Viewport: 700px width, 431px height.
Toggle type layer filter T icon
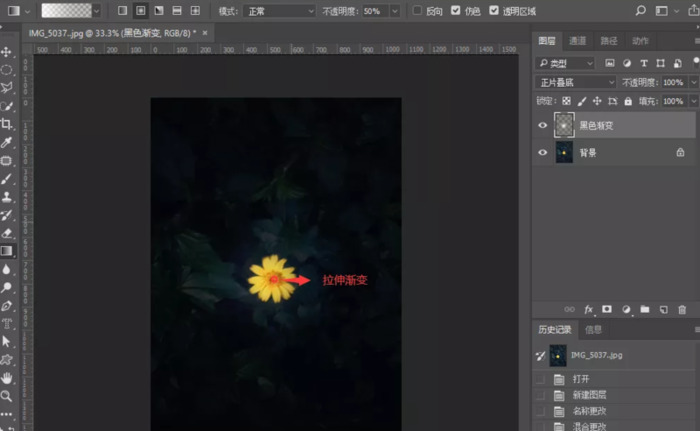point(644,63)
